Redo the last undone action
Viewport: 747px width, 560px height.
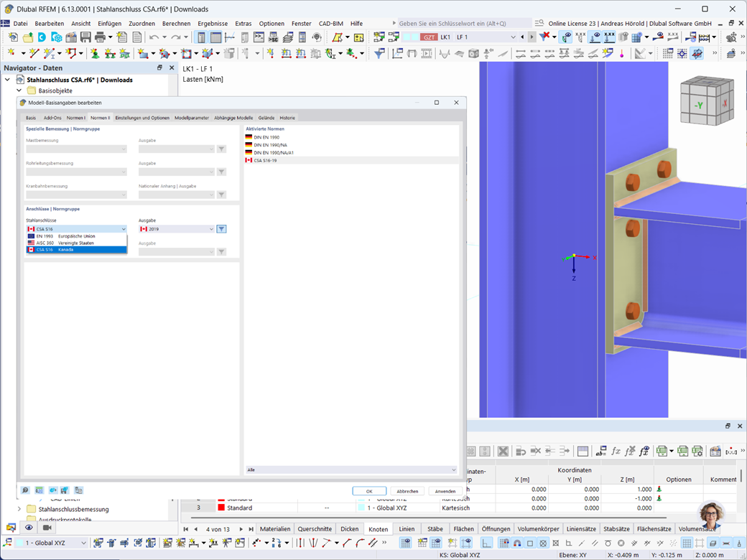point(176,37)
